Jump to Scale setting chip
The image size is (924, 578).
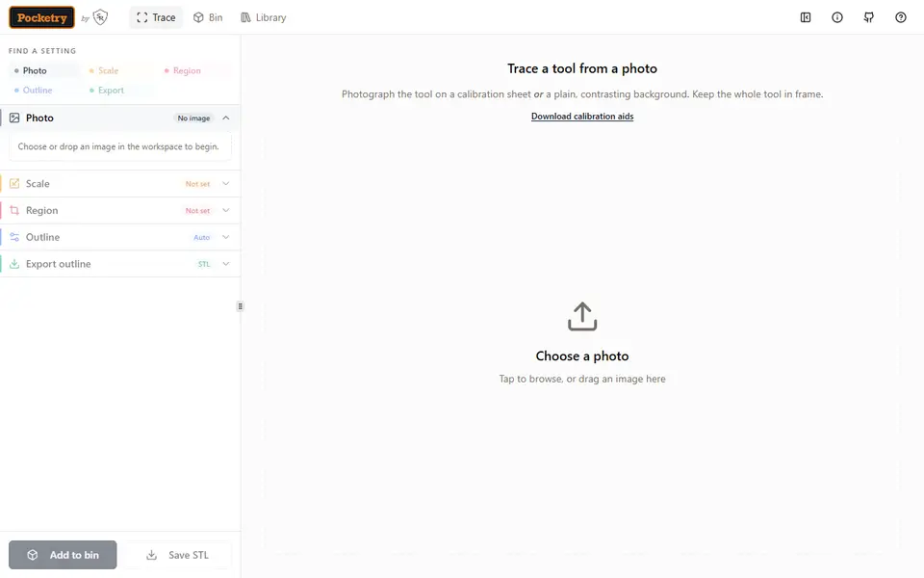119,70
